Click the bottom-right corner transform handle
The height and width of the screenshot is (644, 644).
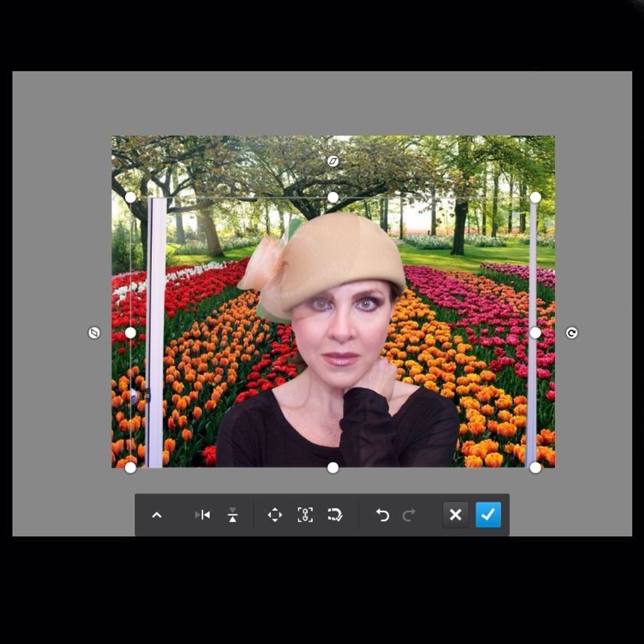536,468
